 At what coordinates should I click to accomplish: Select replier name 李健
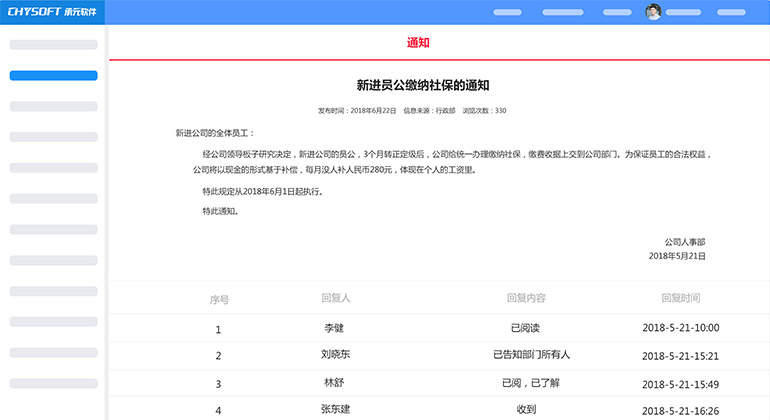pos(334,328)
